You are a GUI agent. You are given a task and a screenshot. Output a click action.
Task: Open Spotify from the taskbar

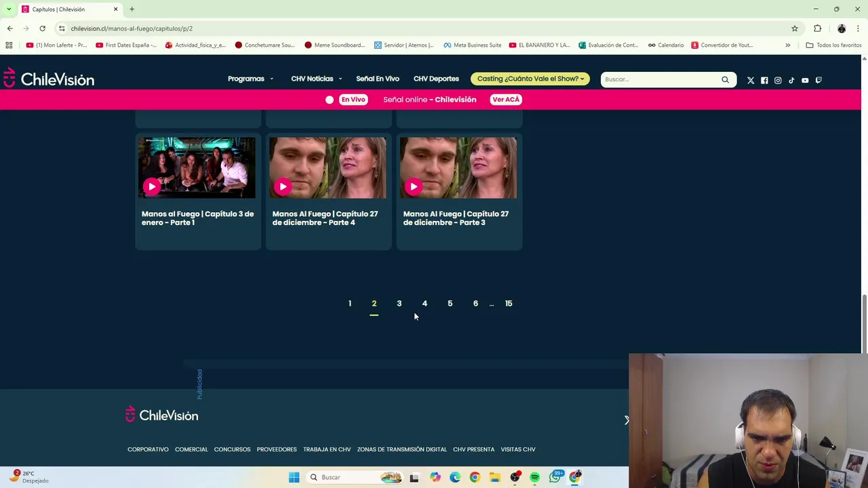click(x=535, y=477)
